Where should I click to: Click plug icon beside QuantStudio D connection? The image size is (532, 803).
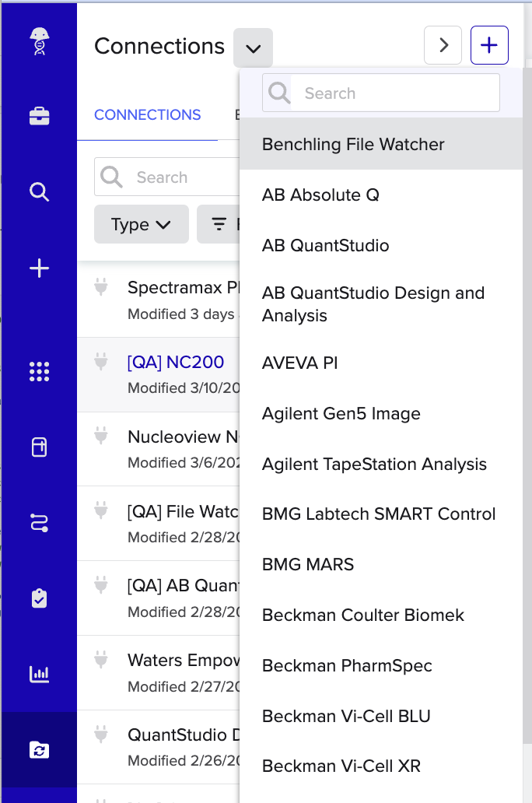[x=101, y=735]
